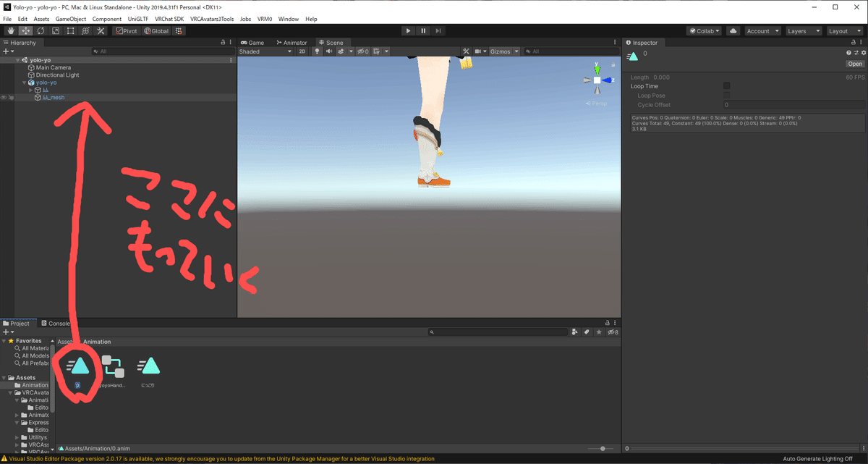Image resolution: width=868 pixels, height=464 pixels.
Task: Toggle hidden objects visibility counter in Scene
Action: click(364, 51)
